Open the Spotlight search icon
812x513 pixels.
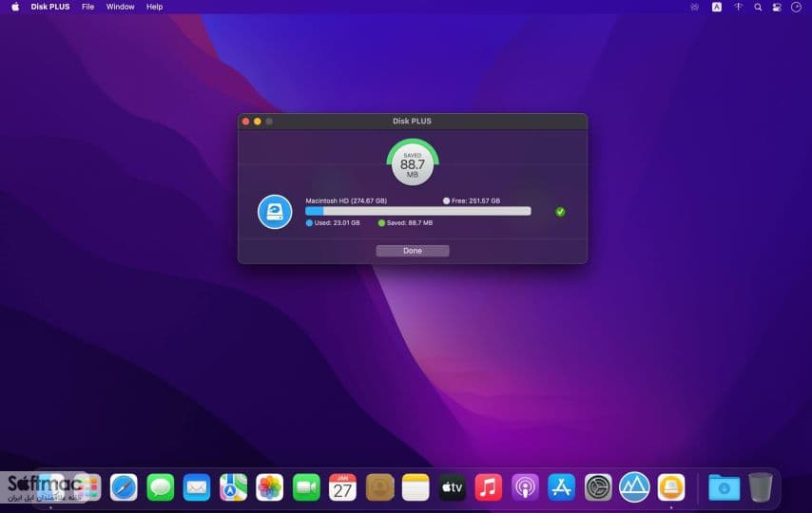click(x=758, y=8)
